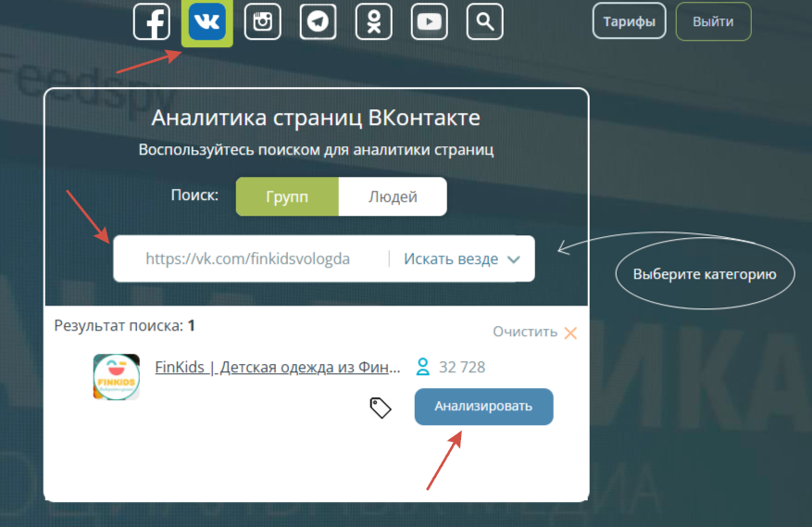The image size is (812, 527).
Task: Open the YouTube analytics icon
Action: (x=430, y=21)
